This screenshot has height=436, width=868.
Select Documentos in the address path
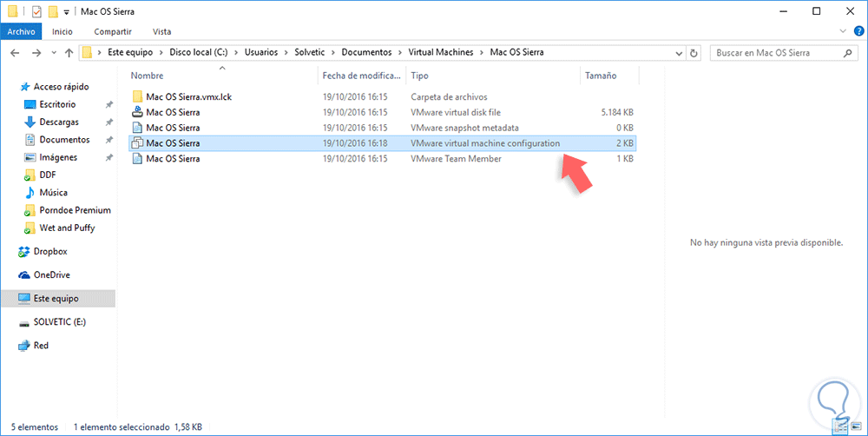(x=366, y=53)
